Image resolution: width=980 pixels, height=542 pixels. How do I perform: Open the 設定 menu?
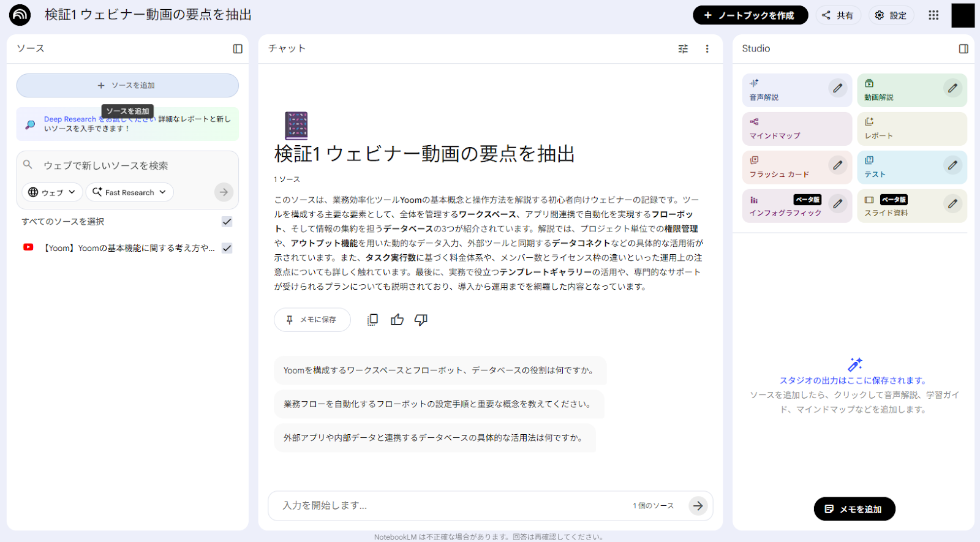891,15
